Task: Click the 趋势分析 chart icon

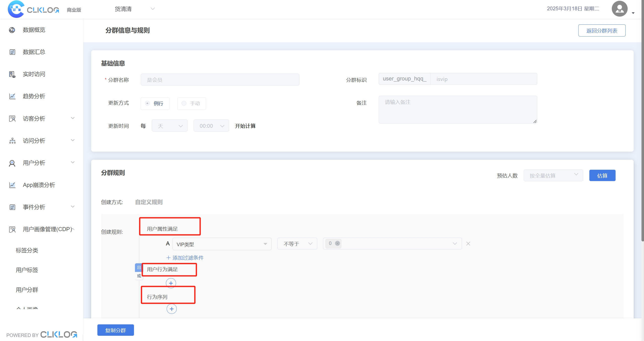Action: point(12,96)
